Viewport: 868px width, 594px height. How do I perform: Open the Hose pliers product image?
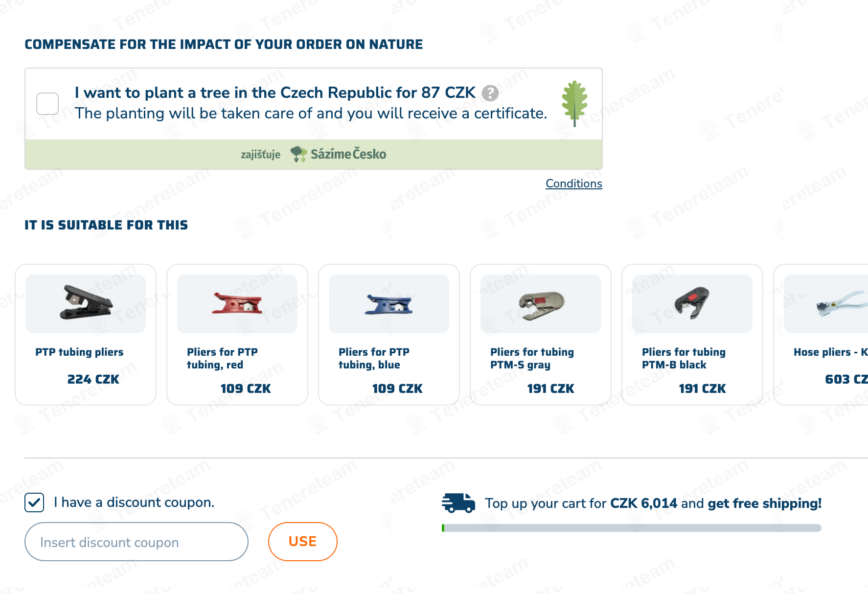pos(826,304)
